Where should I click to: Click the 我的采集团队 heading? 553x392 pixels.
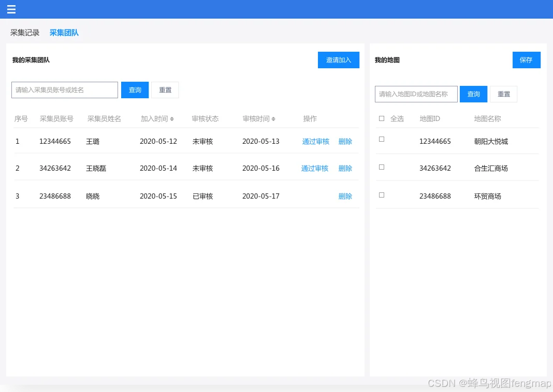click(31, 60)
